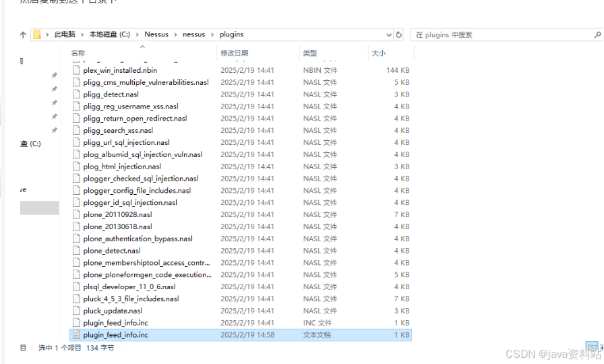Image resolution: width=604 pixels, height=364 pixels.
Task: Expand chevron after Nessus in path
Action: coord(176,34)
